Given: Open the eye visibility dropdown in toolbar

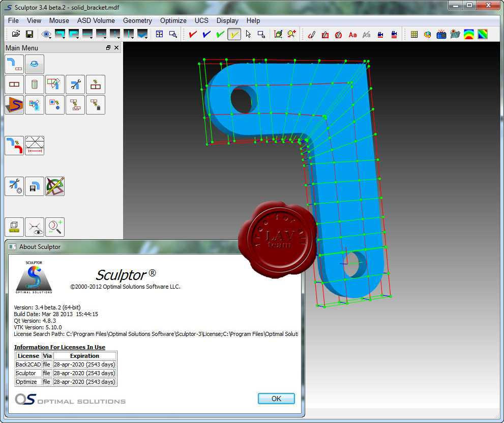Looking at the screenshot, I should coord(46,34).
